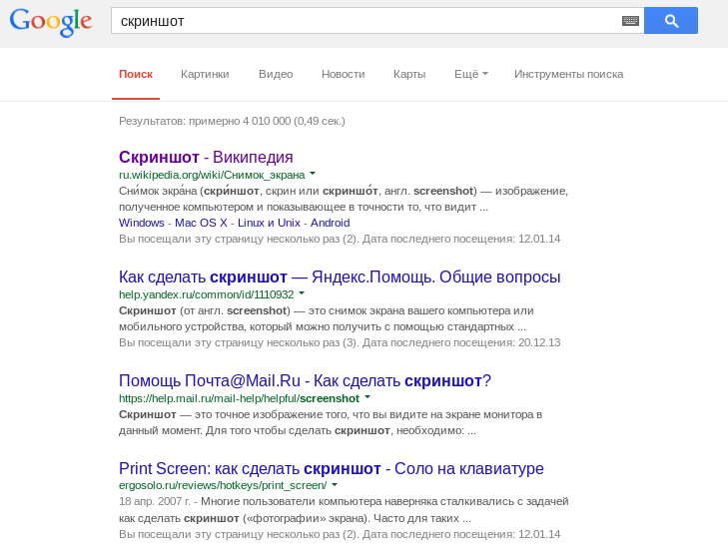Open the Windows sitelink
728x560 pixels.
142,223
